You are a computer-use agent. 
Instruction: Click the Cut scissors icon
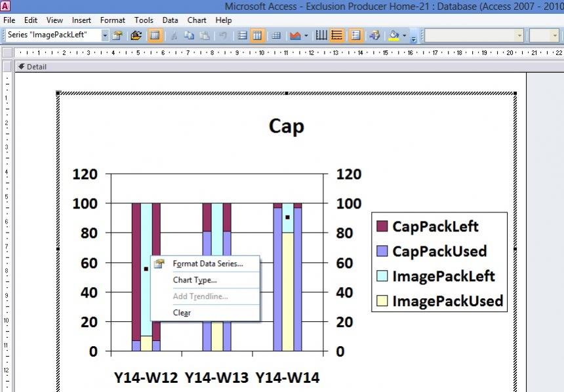[174, 35]
